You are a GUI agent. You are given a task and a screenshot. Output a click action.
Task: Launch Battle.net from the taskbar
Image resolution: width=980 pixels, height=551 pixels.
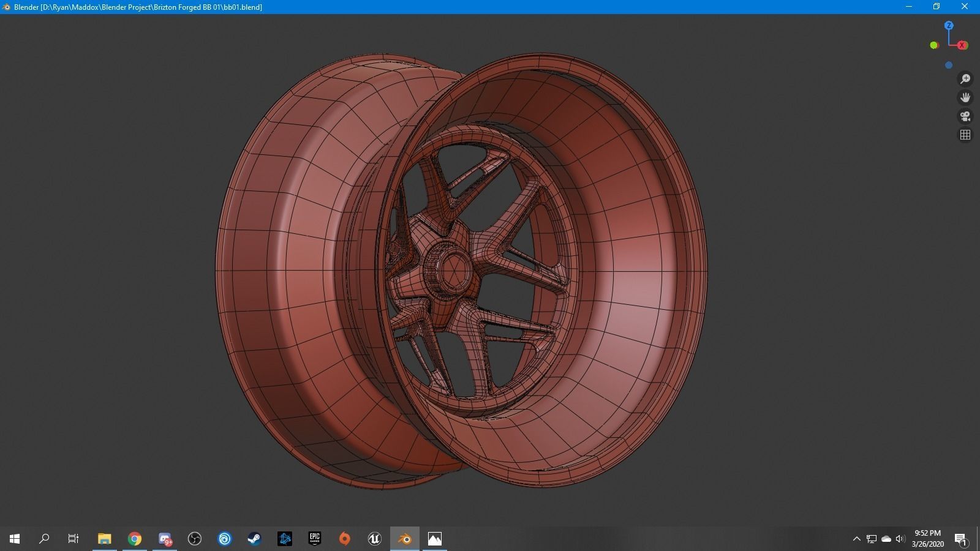[285, 539]
